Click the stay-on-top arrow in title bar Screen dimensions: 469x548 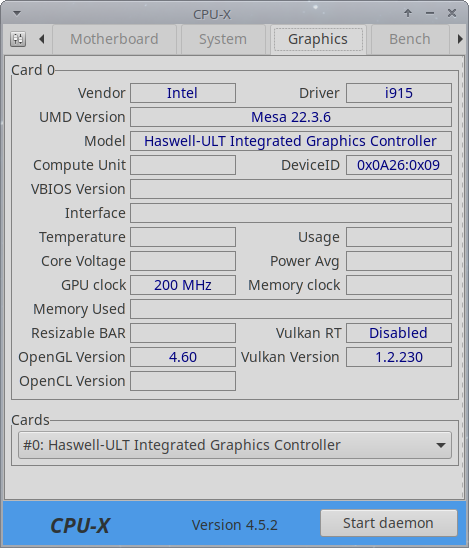click(408, 13)
